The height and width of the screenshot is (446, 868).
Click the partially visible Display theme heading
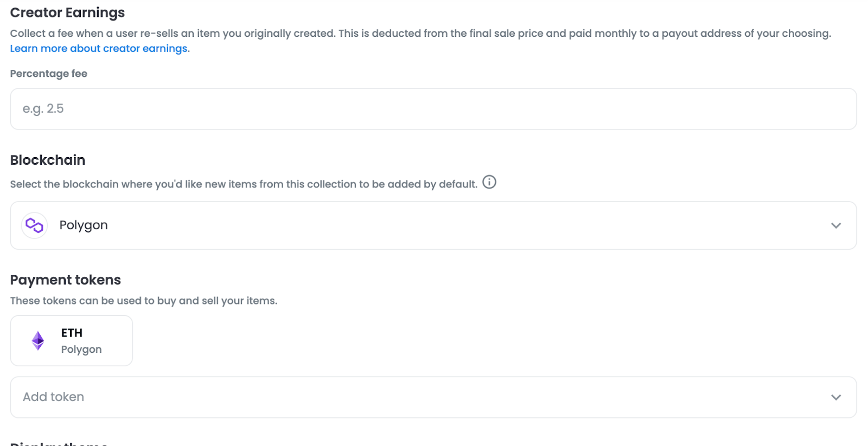tap(59, 443)
